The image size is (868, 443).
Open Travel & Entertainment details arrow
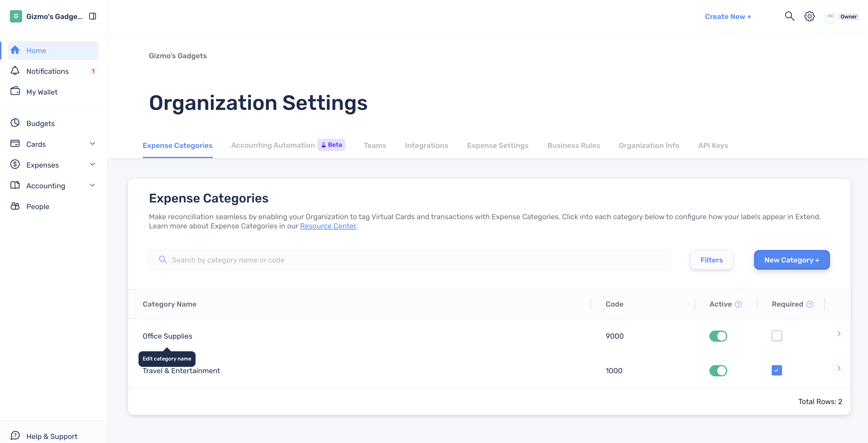tap(839, 369)
